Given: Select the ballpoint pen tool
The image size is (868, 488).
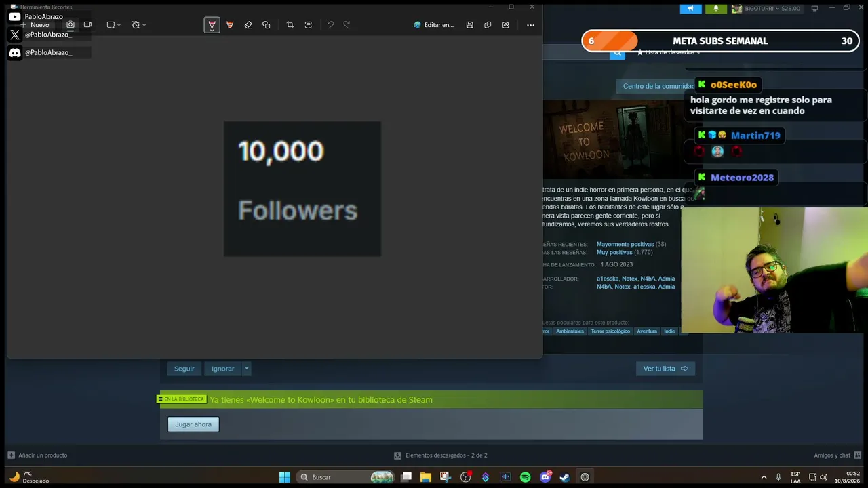Looking at the screenshot, I should click(x=212, y=25).
